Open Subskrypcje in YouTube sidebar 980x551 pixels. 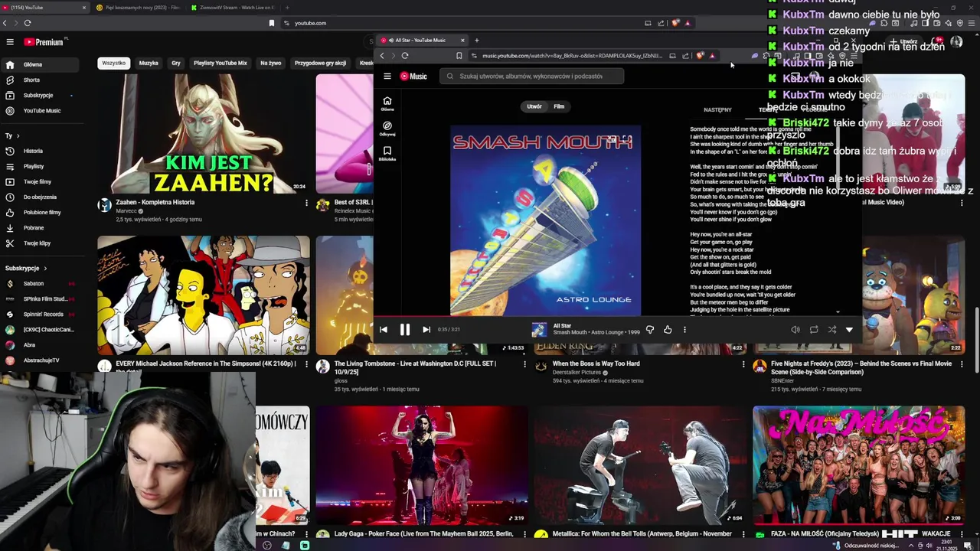tap(40, 95)
